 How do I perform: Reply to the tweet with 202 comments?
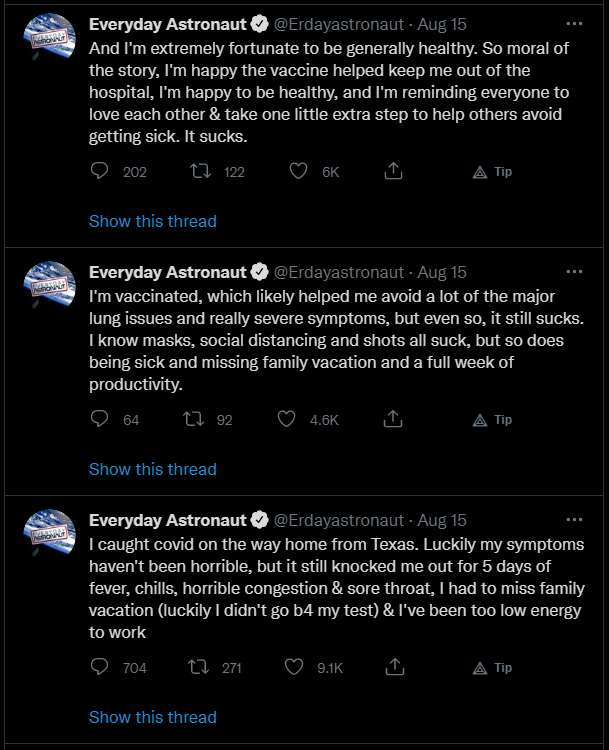point(100,171)
